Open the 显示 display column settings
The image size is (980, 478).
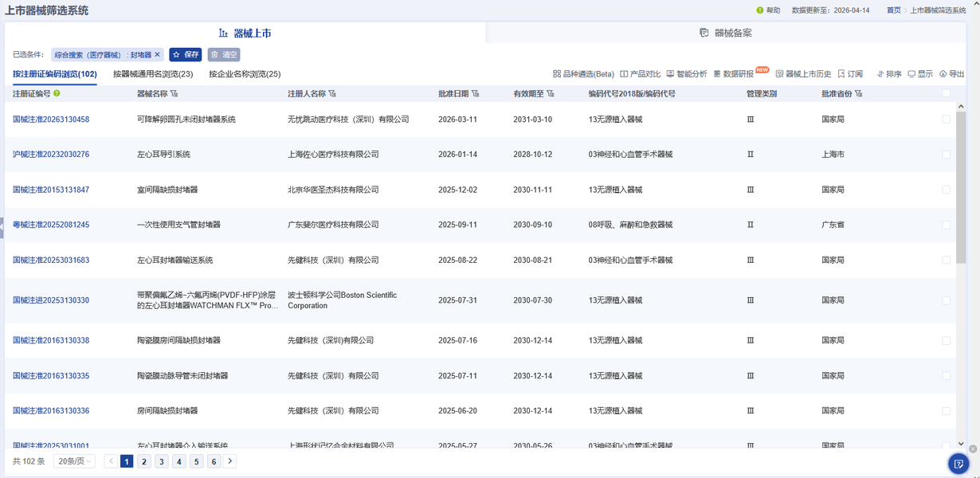(920, 74)
